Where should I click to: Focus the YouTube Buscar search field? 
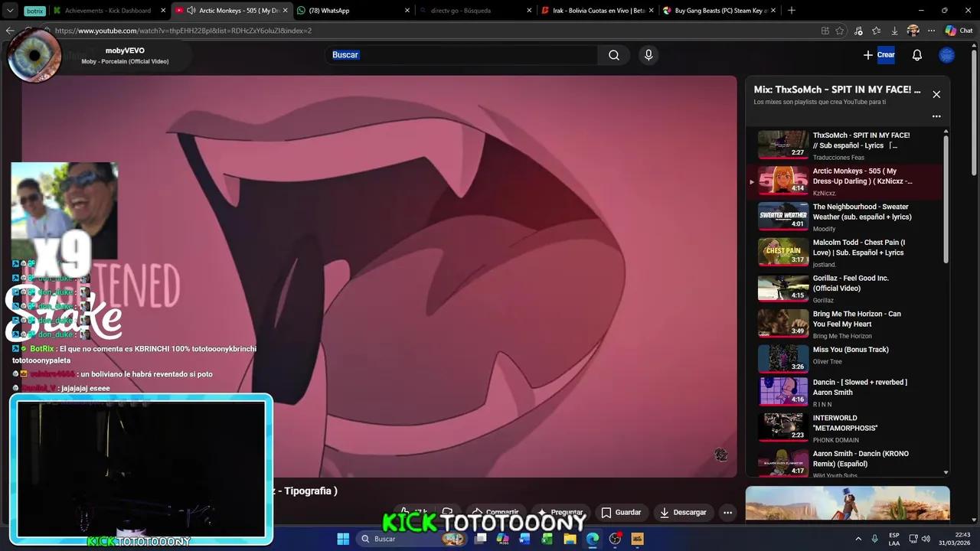tap(461, 55)
